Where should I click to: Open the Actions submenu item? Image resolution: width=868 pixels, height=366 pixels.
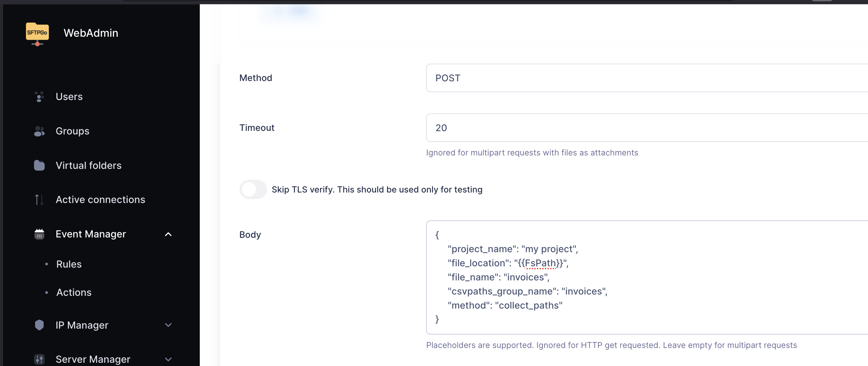74,292
